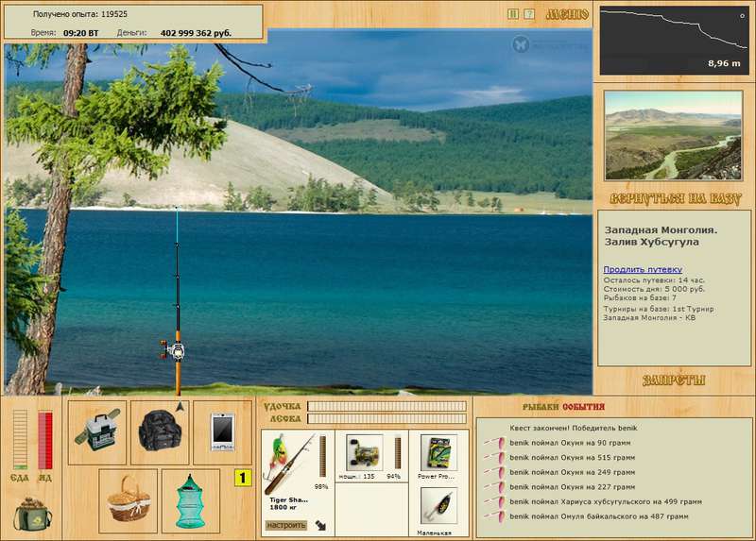Click Получено опыта: 119525
Image resolution: width=756 pixels, height=541 pixels.
pyautogui.click(x=80, y=14)
